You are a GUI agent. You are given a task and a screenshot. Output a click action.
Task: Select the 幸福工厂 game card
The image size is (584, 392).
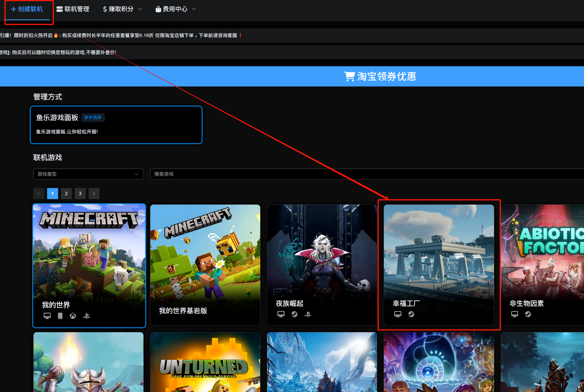coord(439,265)
